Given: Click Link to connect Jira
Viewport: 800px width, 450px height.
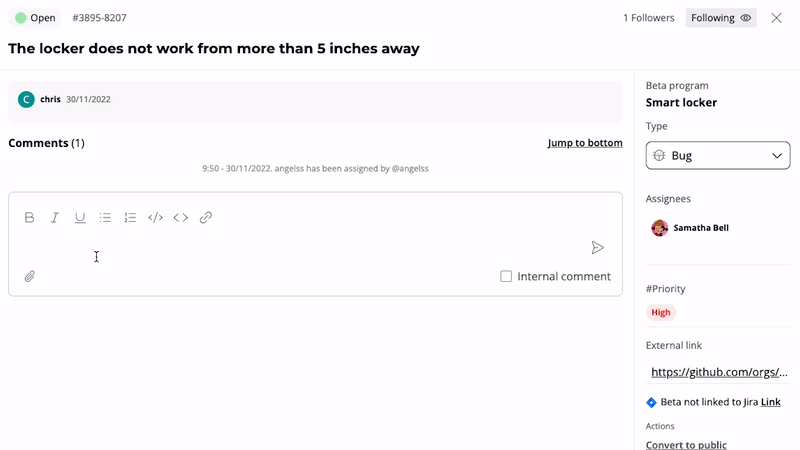Looking at the screenshot, I should [x=770, y=402].
